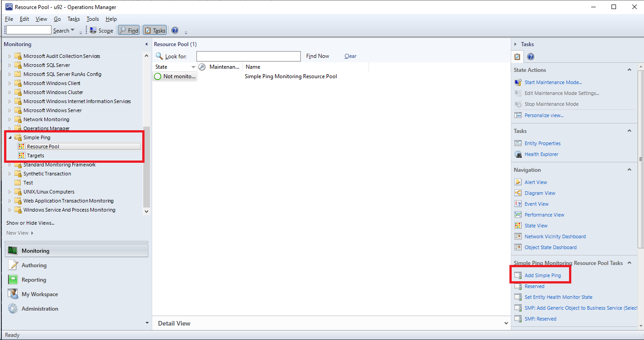The height and width of the screenshot is (340, 644).
Task: Click the Find Now button
Action: (x=317, y=56)
